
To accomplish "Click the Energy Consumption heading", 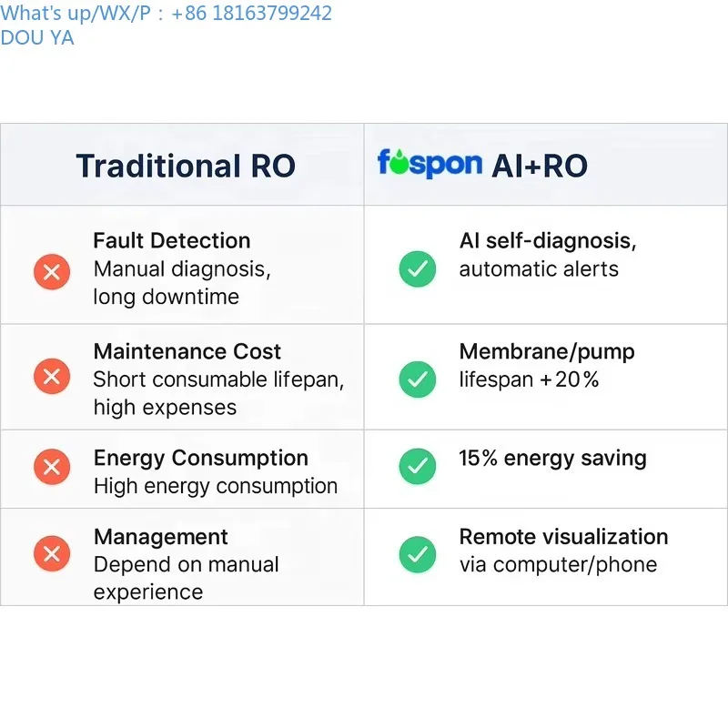I will [201, 458].
